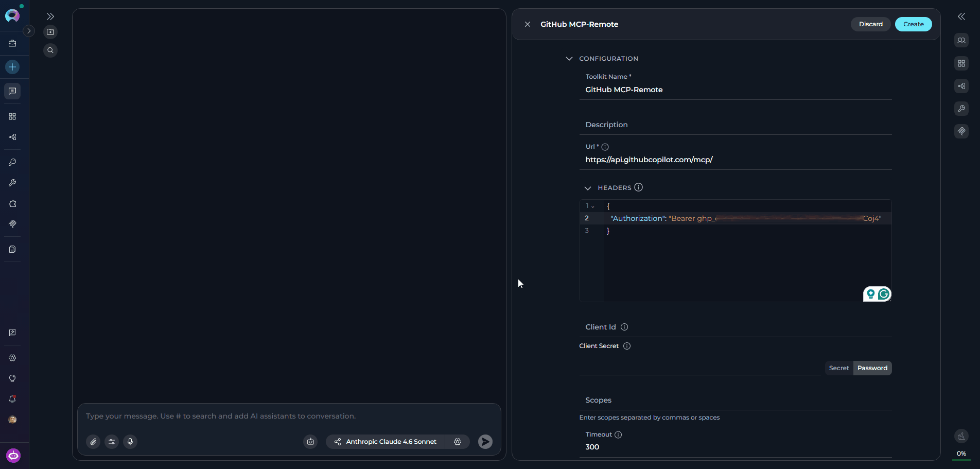
Task: Click the green Grammarly icon in the editor
Action: [x=884, y=294]
